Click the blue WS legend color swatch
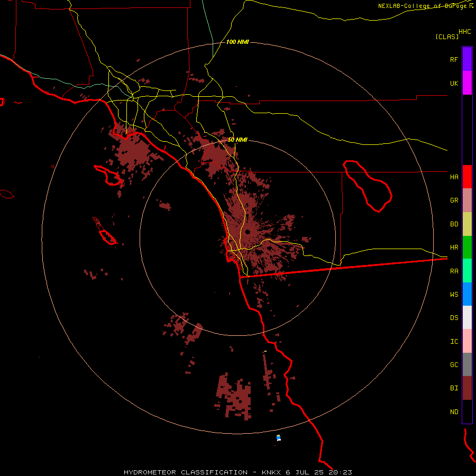The image size is (476, 476). pyautogui.click(x=467, y=294)
